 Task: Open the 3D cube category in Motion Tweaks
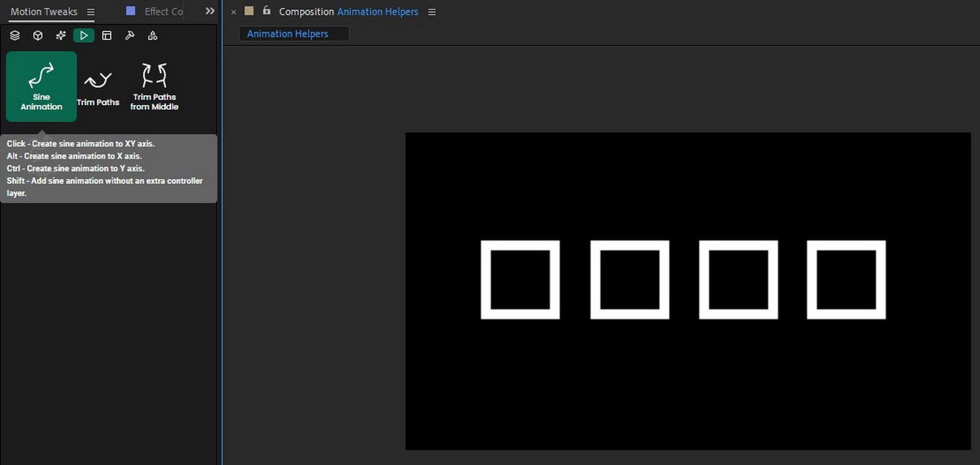click(37, 35)
